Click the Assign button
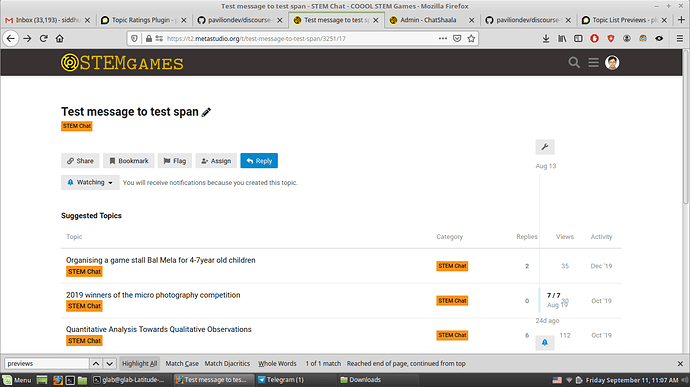Screen dimensions: 690x387 tap(216, 161)
